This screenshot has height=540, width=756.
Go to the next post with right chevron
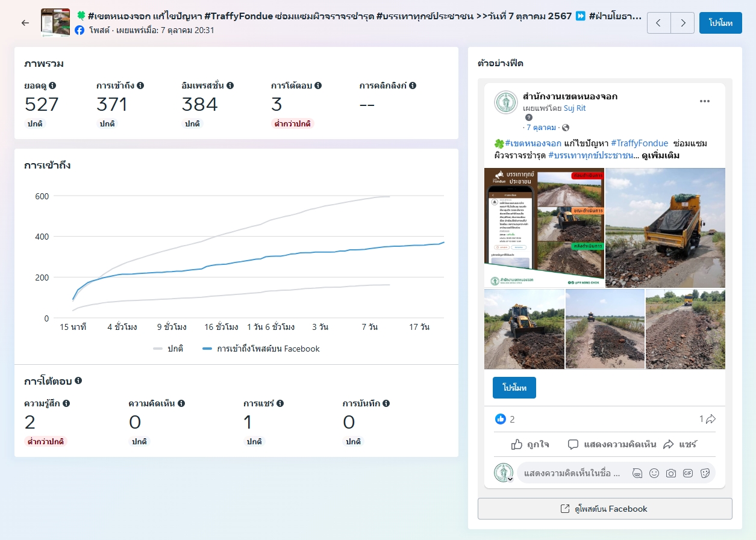[683, 23]
